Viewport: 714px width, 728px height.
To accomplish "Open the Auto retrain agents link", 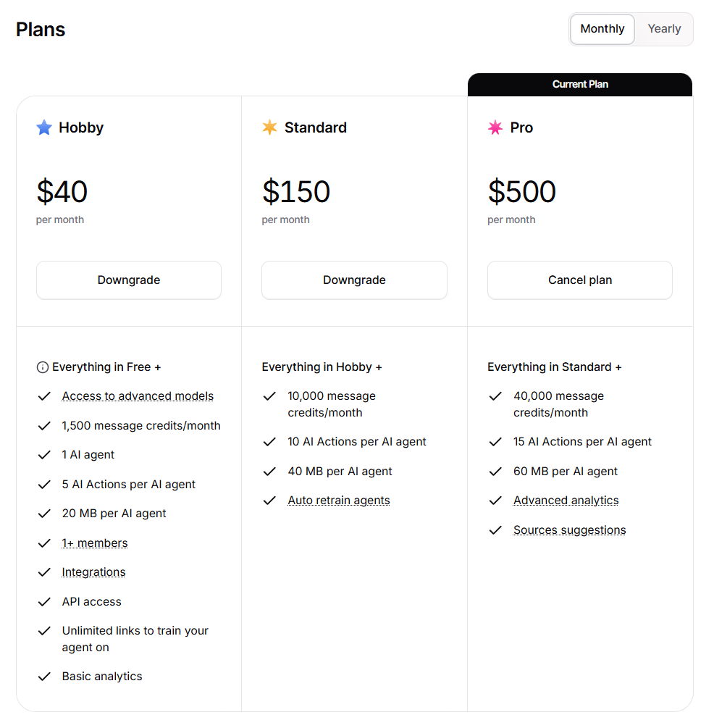I will point(338,500).
